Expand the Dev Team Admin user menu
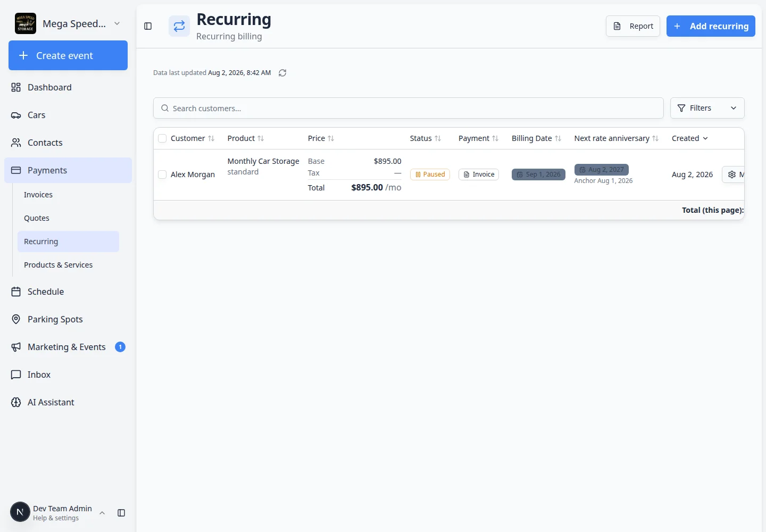Image resolution: width=766 pixels, height=532 pixels. pyautogui.click(x=102, y=513)
